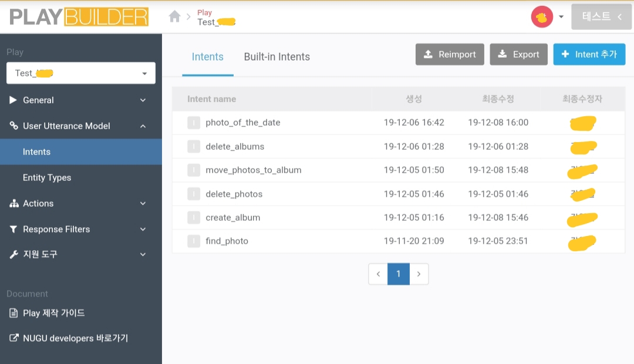Expand the 지원 도구 chevron
The image size is (634, 364).
click(x=143, y=254)
